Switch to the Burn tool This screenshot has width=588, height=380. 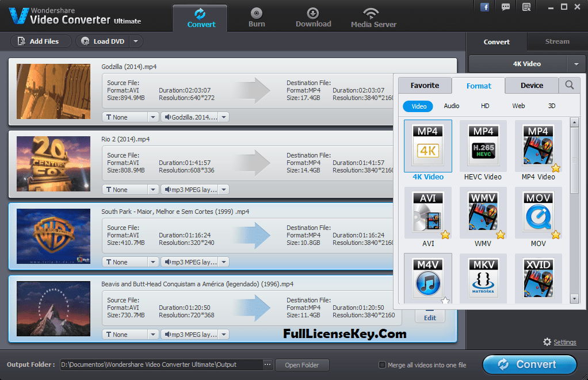[257, 17]
